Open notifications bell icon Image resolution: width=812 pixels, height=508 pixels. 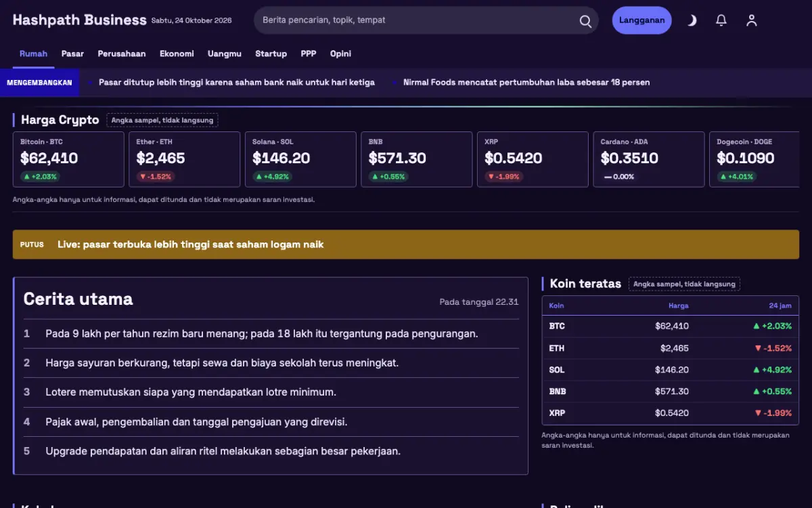click(721, 20)
